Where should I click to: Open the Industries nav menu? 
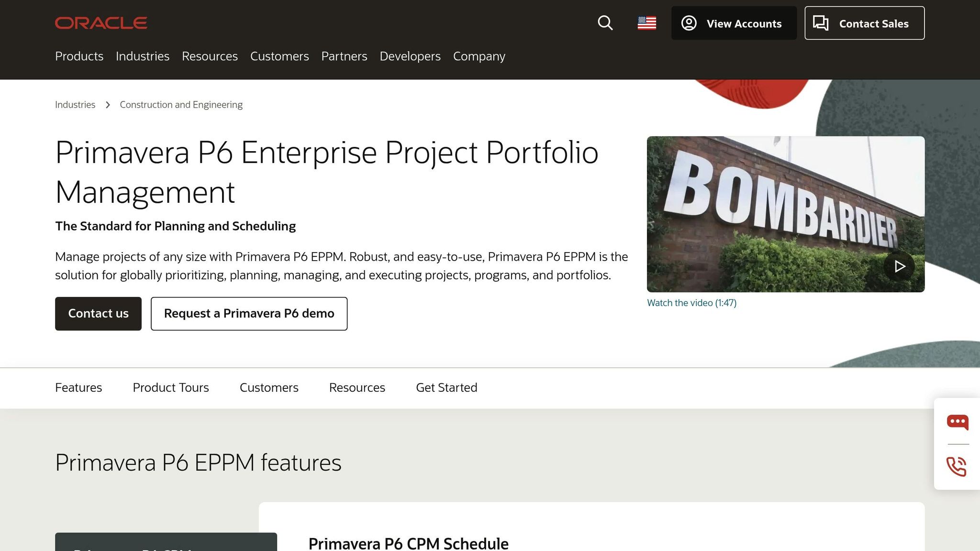[x=143, y=56]
